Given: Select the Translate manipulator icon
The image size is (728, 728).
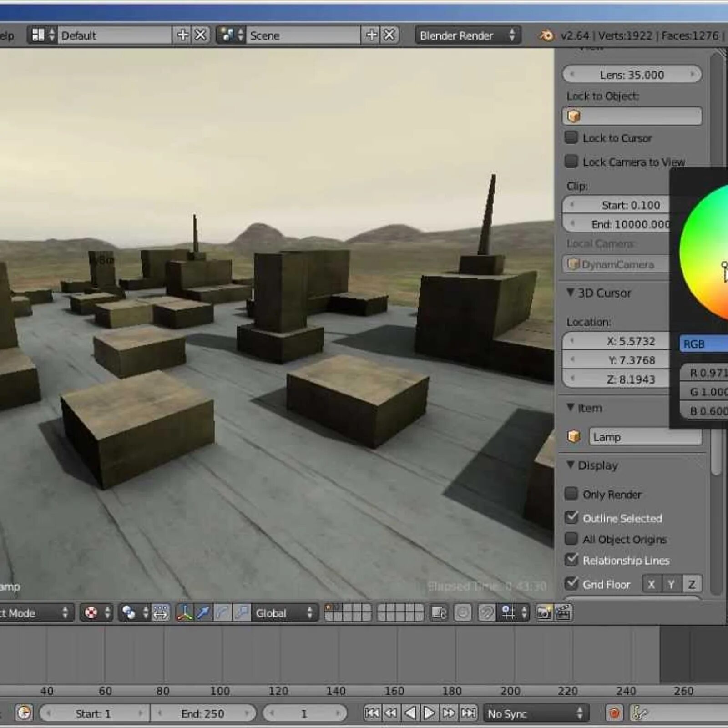Looking at the screenshot, I should (204, 613).
